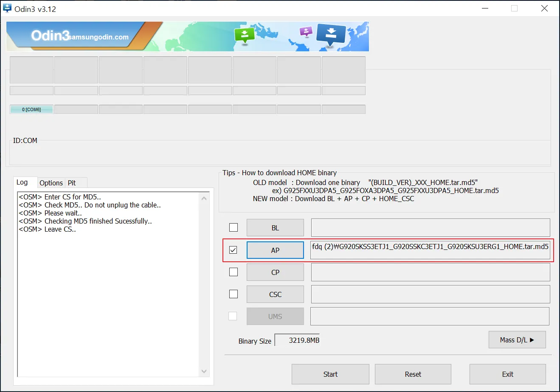
Task: Select the 0:[COM6] port indicator
Action: point(31,109)
